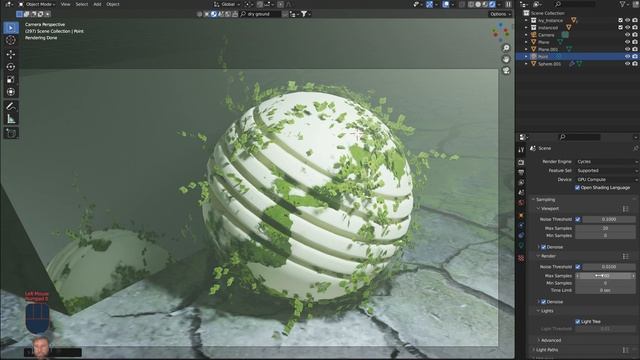Click the viewport pan hand icon
Image resolution: width=640 pixels, height=360 pixels.
(x=506, y=59)
